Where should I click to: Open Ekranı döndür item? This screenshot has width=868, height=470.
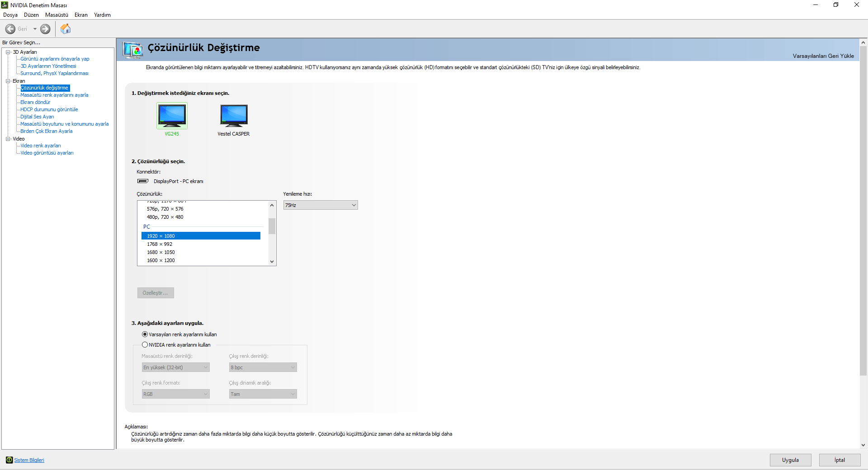tap(35, 102)
